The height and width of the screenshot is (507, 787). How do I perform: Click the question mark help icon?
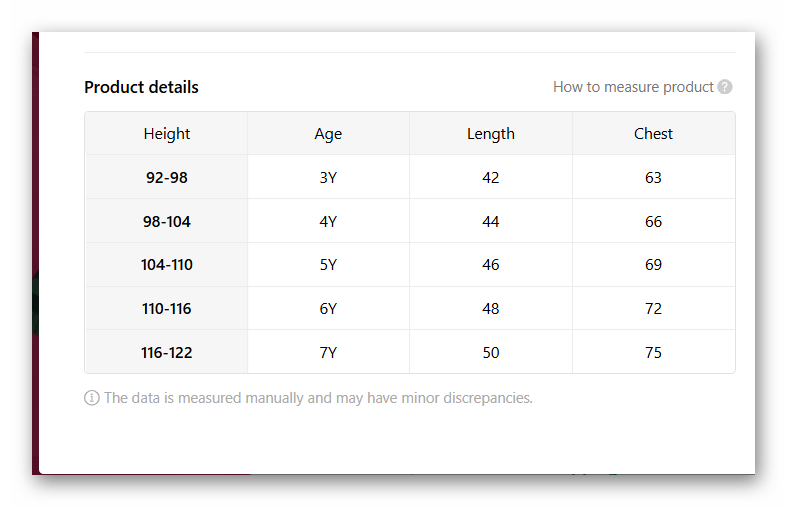[725, 87]
